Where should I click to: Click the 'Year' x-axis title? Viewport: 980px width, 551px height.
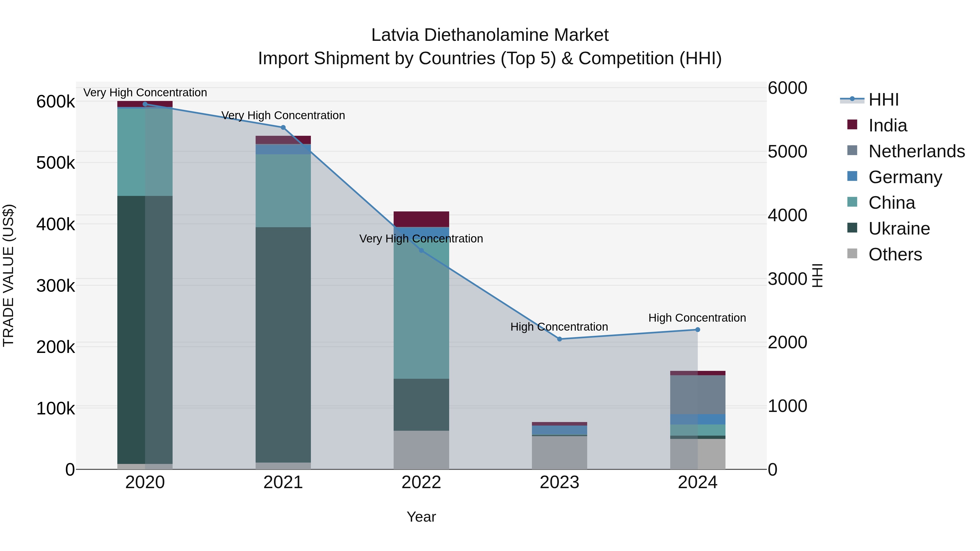point(421,517)
